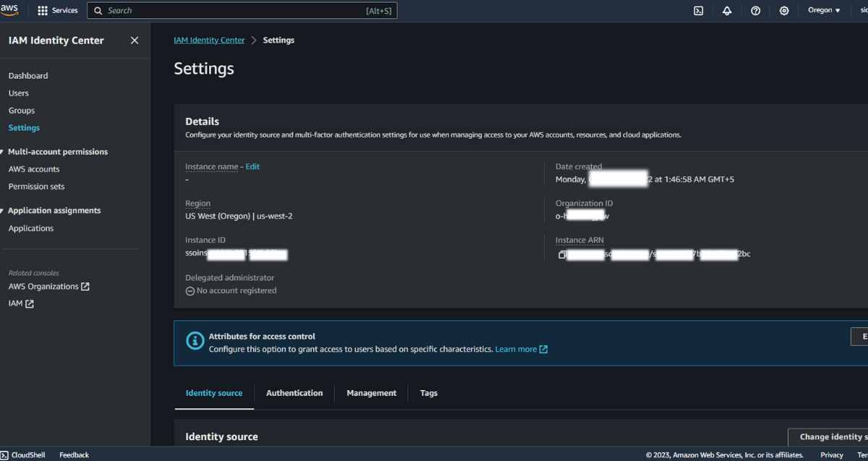Click the Instance ID label

[205, 241]
